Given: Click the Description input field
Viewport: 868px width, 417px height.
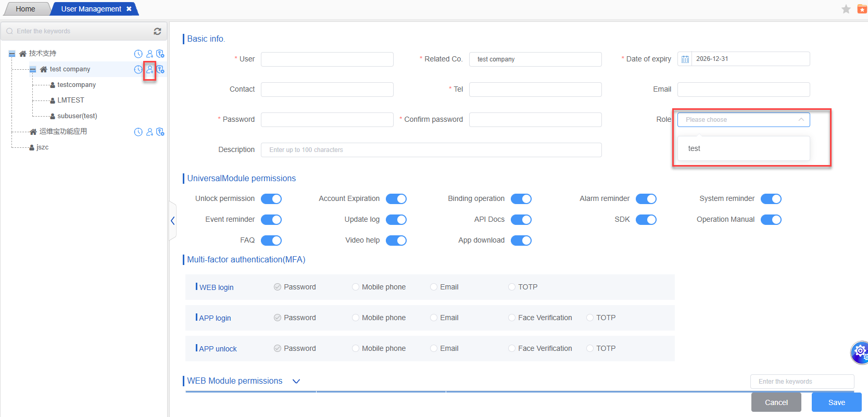Looking at the screenshot, I should (x=431, y=150).
